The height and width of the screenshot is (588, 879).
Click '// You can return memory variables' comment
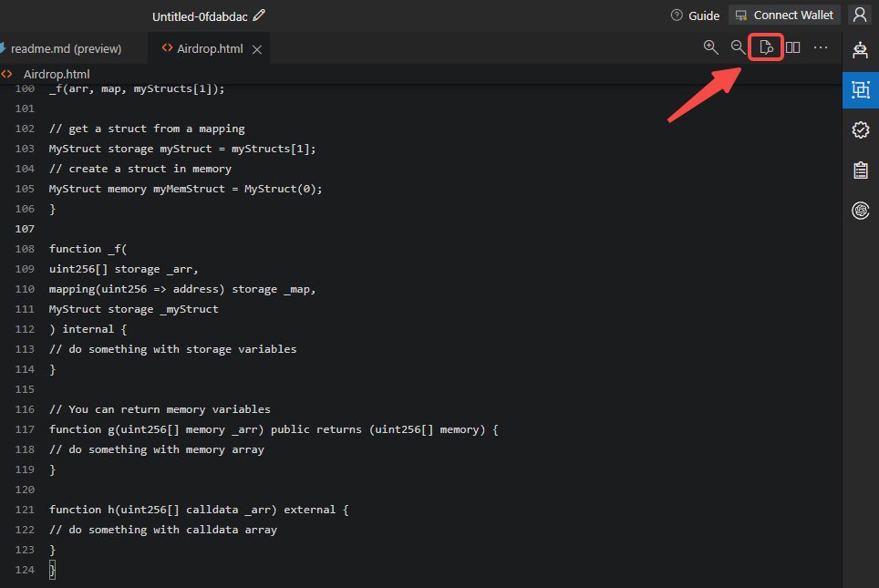point(160,409)
